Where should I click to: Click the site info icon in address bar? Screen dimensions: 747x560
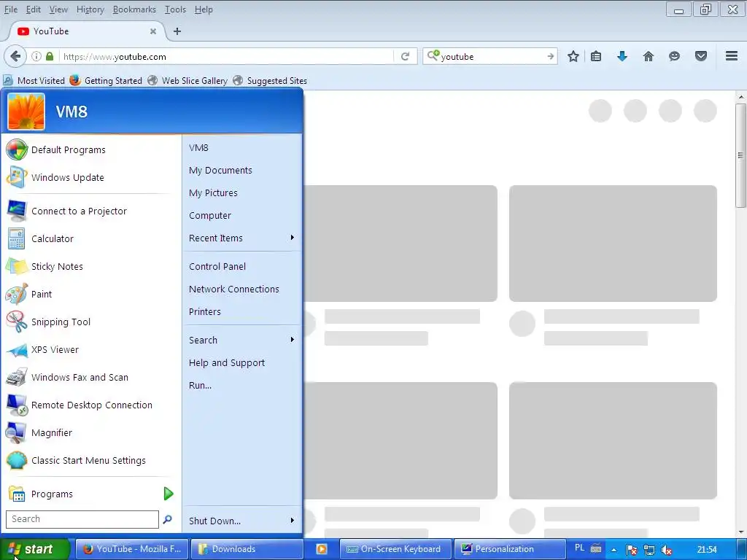tap(36, 56)
